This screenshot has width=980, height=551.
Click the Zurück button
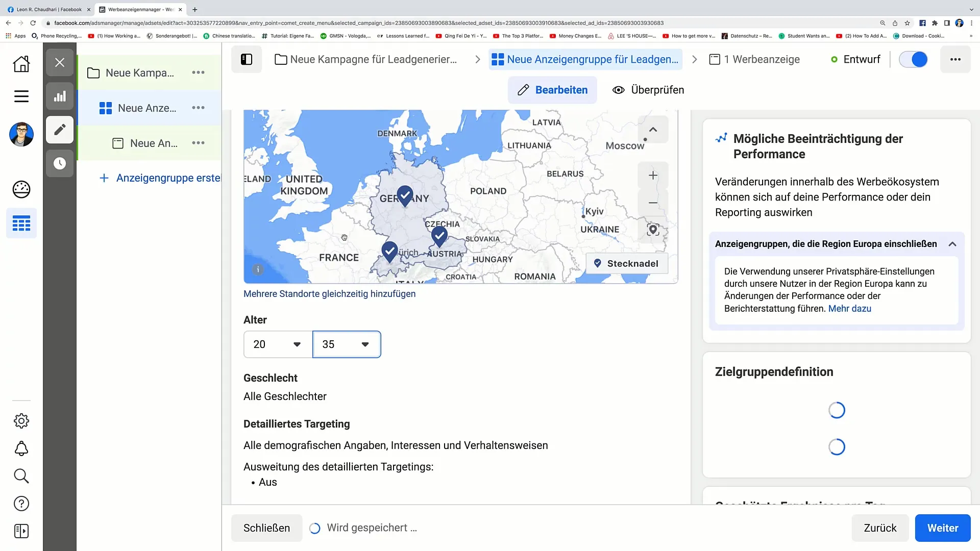[880, 528]
